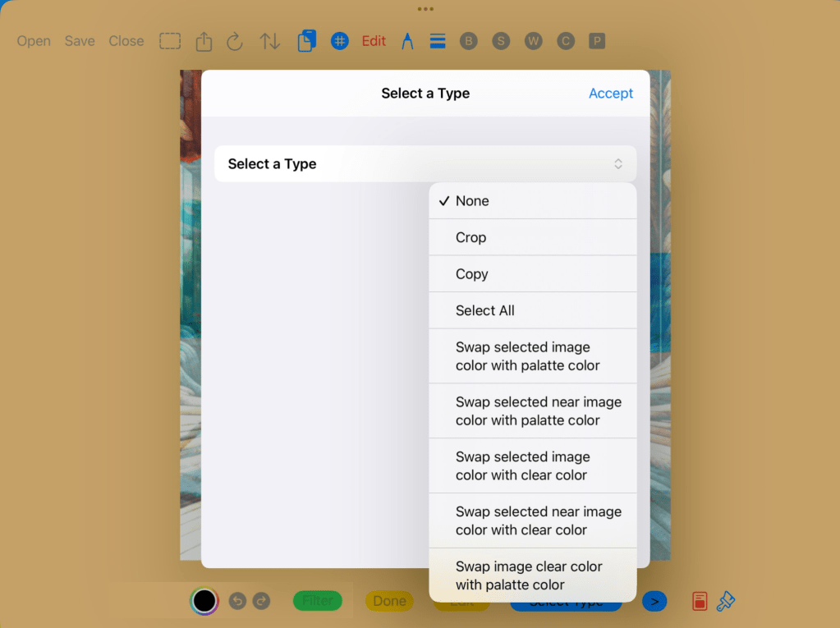This screenshot has width=840, height=628.
Task: Click the dashed rectangle selection icon
Action: [x=170, y=41]
